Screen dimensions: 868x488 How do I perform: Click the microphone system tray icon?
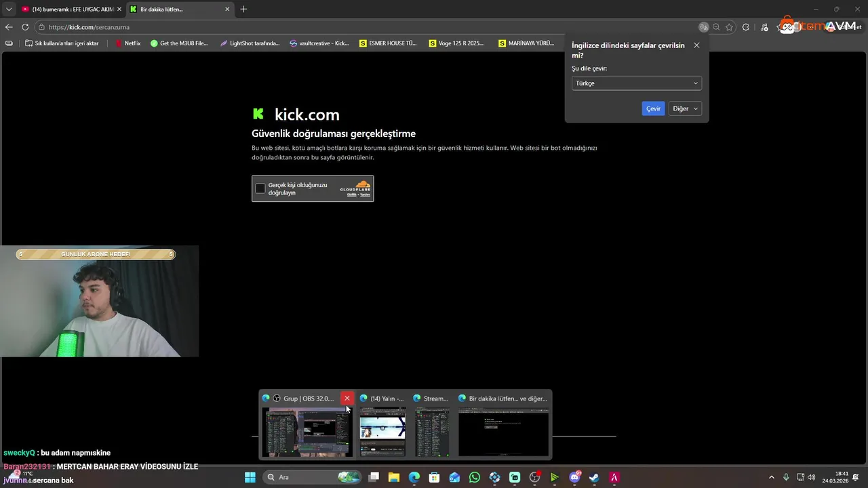[x=786, y=477]
